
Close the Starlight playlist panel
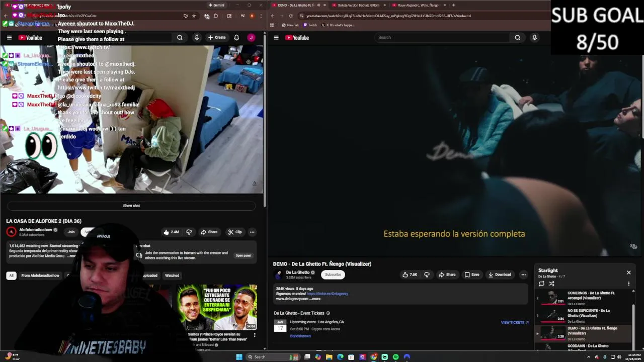628,273
